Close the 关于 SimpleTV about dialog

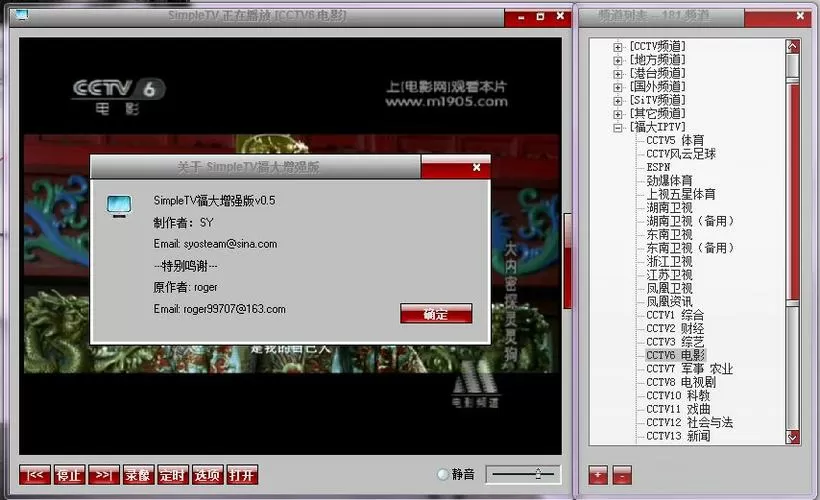click(x=476, y=167)
